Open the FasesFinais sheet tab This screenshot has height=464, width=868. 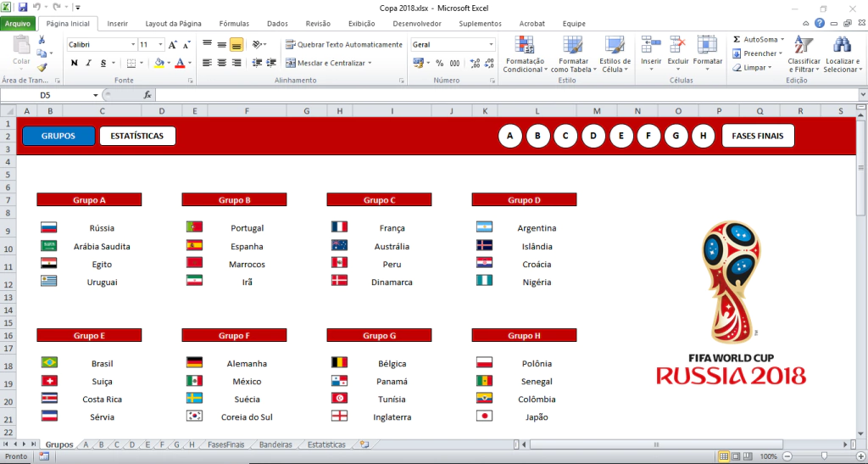click(x=225, y=444)
